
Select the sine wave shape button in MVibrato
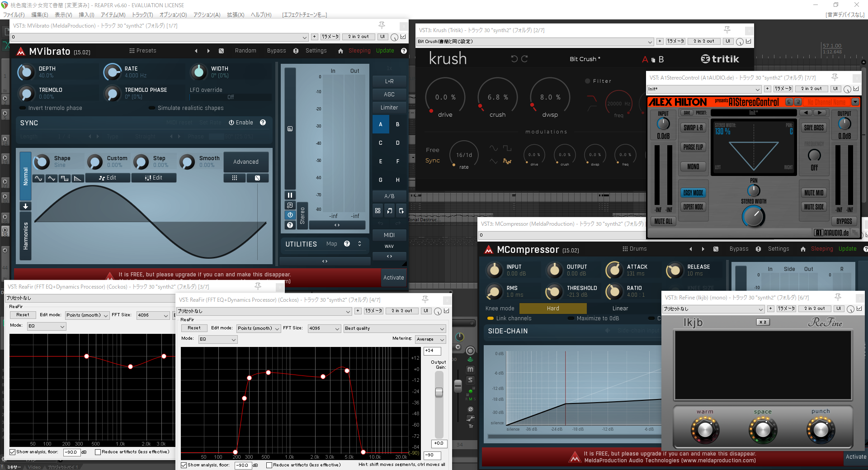(38, 178)
